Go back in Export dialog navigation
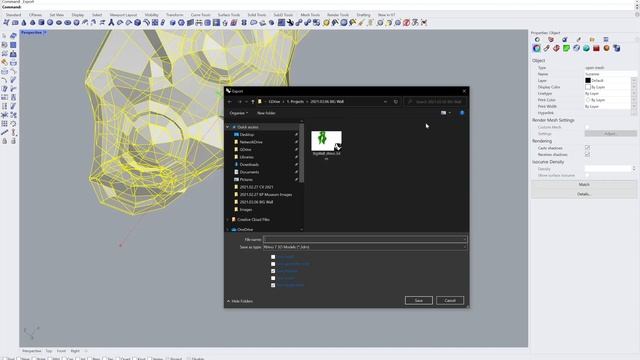The height and width of the screenshot is (360, 640). pyautogui.click(x=230, y=102)
